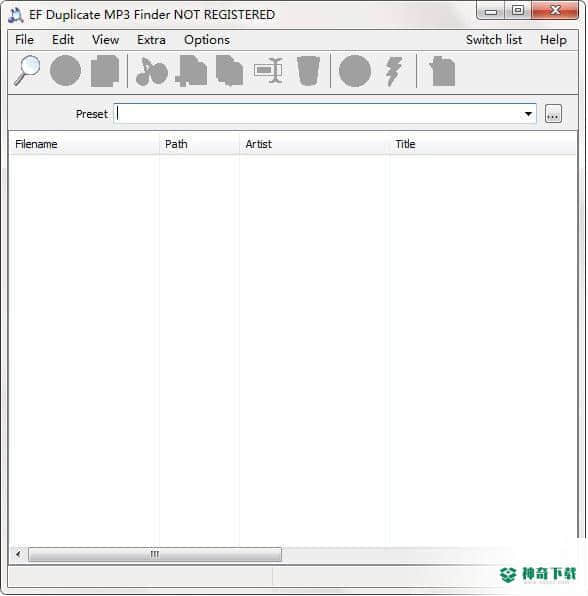Screen dimensions: 588x596
Task: Sort by the Artist column header
Action: pos(314,144)
